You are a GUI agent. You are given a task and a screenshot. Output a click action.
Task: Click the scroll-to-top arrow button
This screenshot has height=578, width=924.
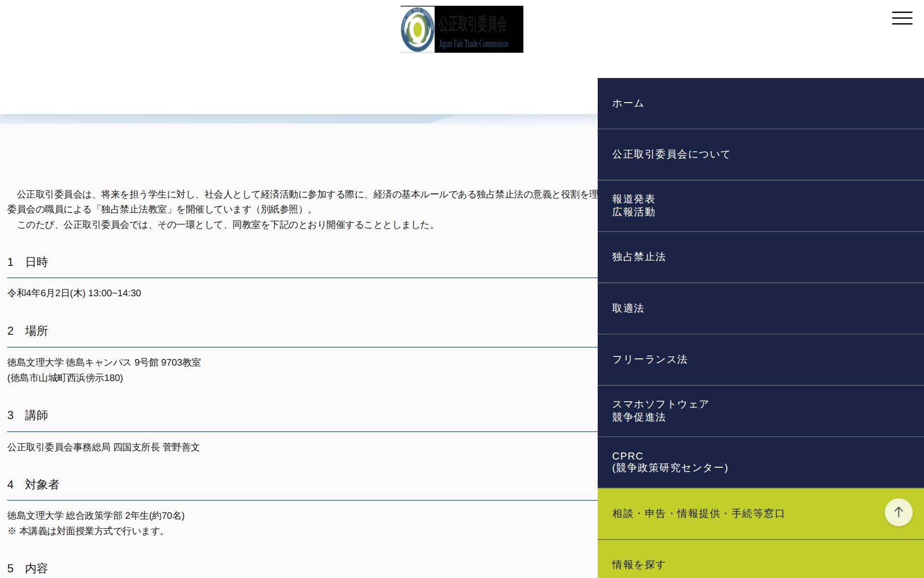tap(898, 512)
